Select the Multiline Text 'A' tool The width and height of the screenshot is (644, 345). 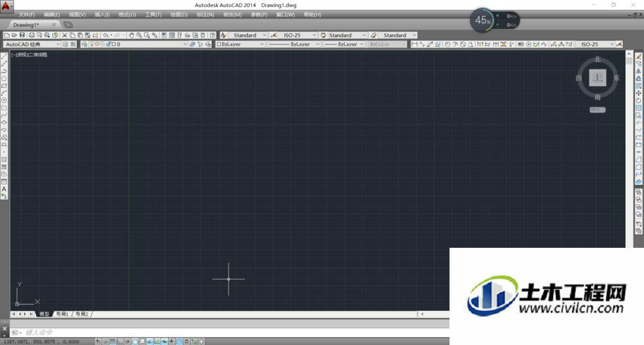4,189
